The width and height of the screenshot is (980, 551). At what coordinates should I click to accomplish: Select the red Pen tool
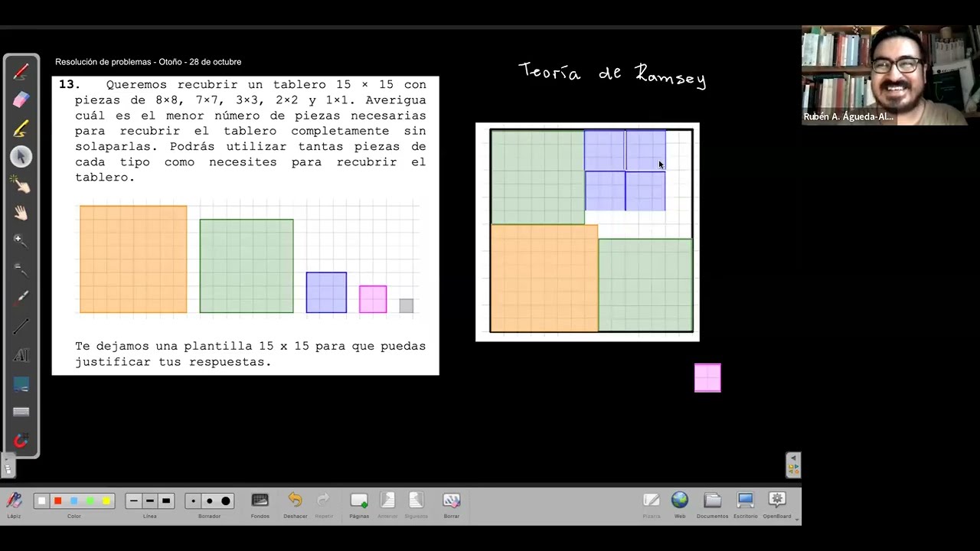coord(21,72)
